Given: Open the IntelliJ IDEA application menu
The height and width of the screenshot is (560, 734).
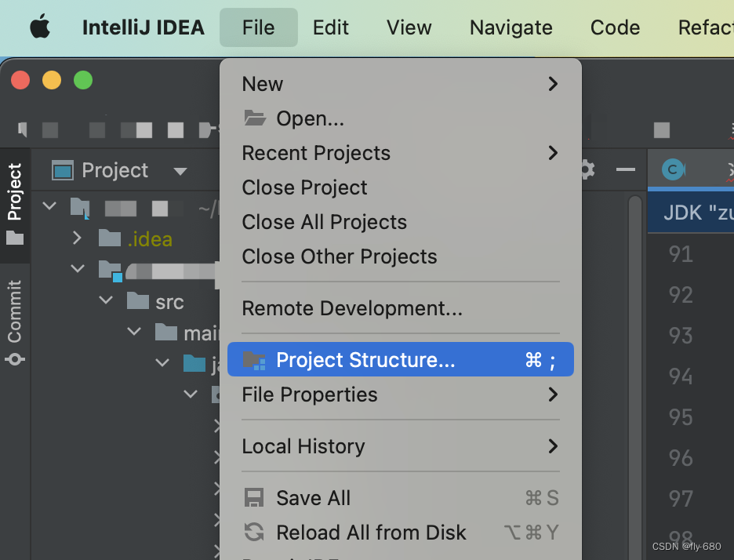Looking at the screenshot, I should (x=144, y=27).
